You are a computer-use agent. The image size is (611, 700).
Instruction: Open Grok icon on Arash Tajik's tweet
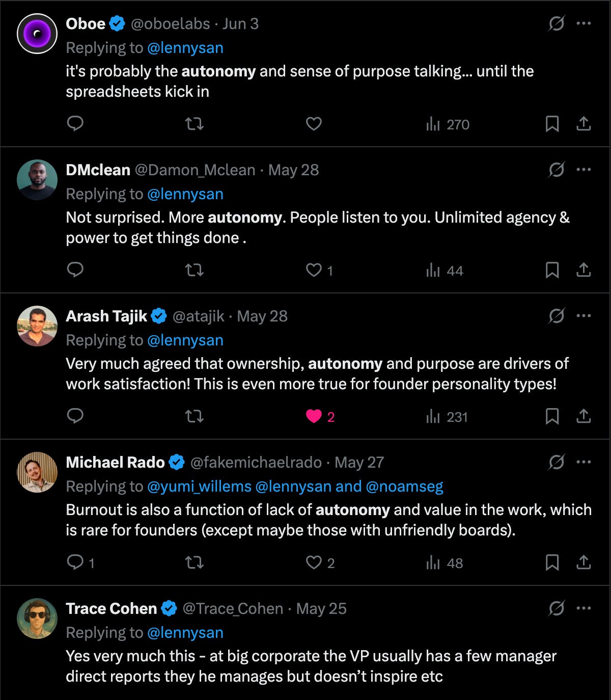[x=557, y=316]
